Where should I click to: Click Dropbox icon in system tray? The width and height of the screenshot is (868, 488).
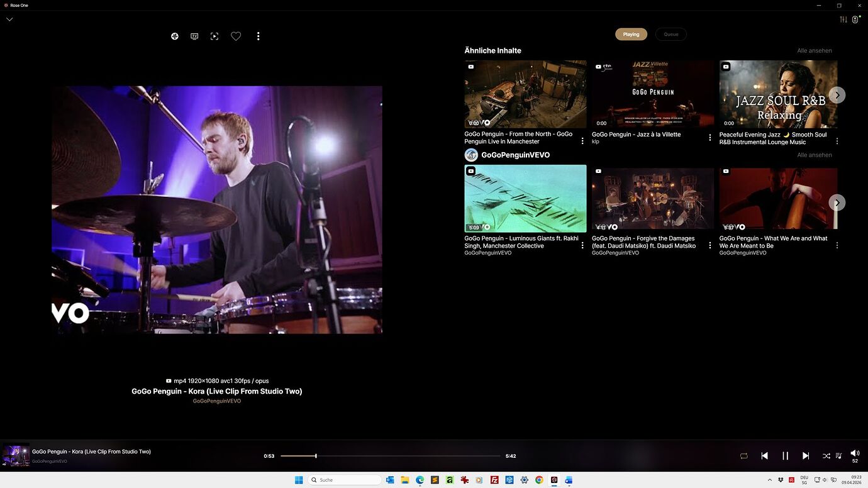click(x=781, y=480)
